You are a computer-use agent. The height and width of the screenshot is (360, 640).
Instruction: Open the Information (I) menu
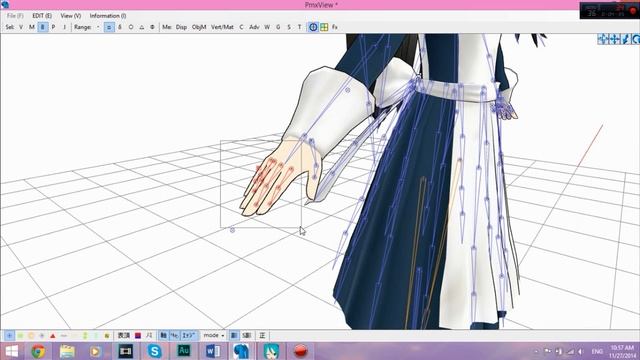point(108,16)
